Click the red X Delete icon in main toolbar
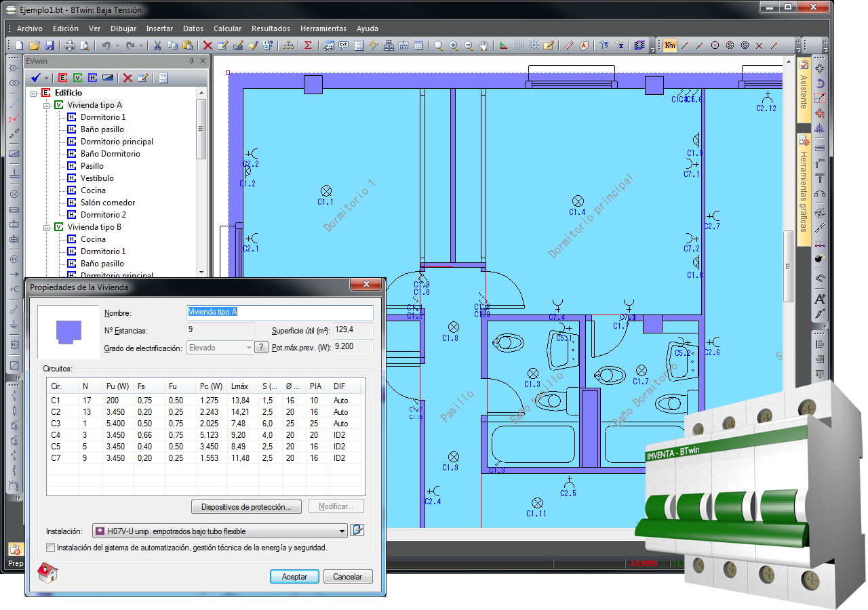Image resolution: width=868 pixels, height=610 pixels. point(208,45)
